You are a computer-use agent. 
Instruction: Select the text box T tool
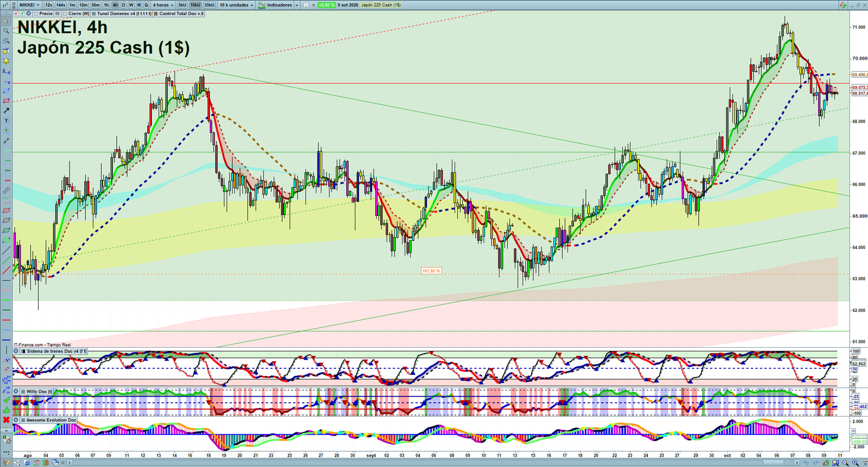7,120
